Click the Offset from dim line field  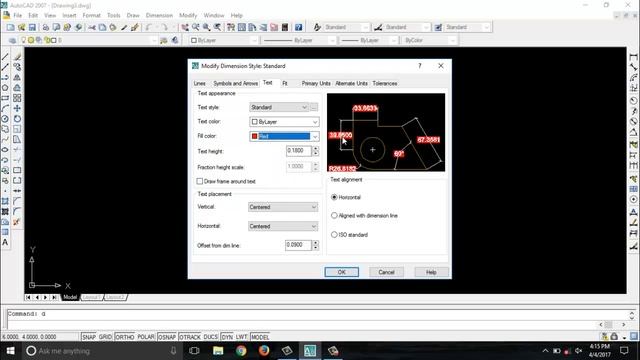(x=298, y=245)
